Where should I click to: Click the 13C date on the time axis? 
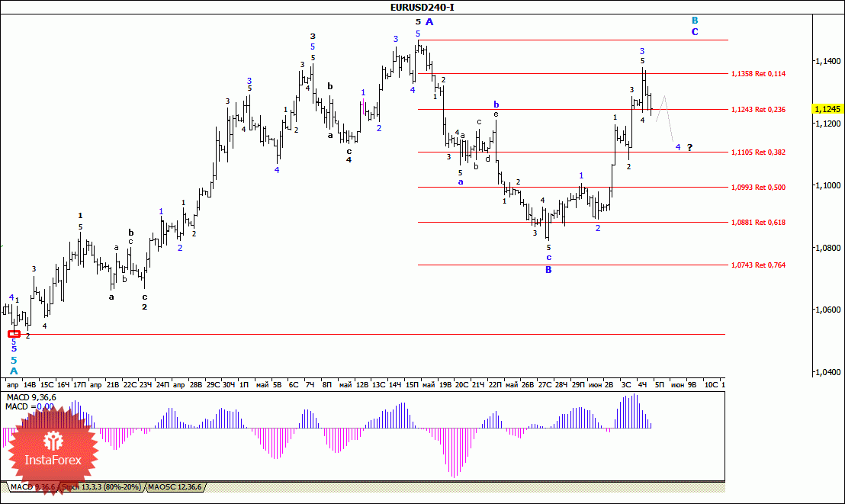pyautogui.click(x=379, y=385)
